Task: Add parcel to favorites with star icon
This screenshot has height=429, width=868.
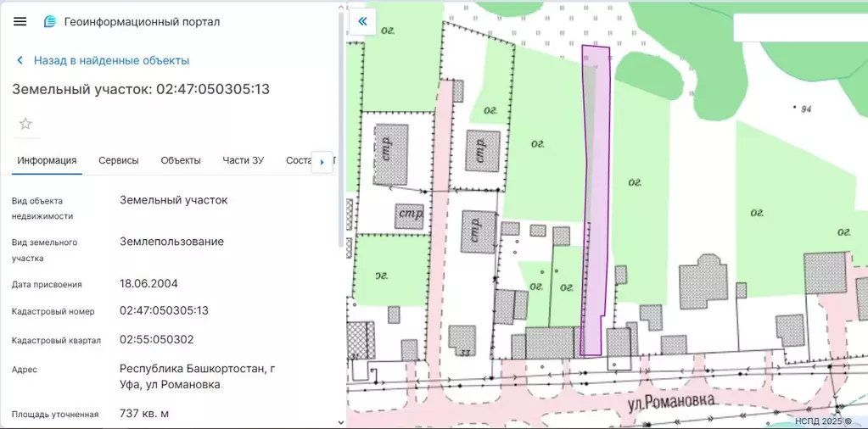Action: tap(25, 123)
